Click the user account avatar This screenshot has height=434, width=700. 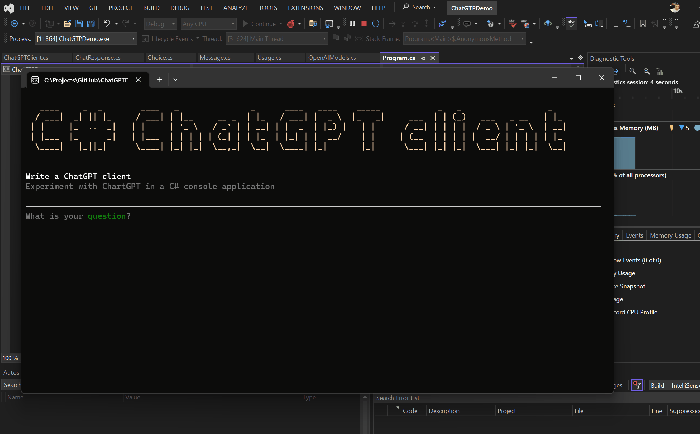pos(675,8)
